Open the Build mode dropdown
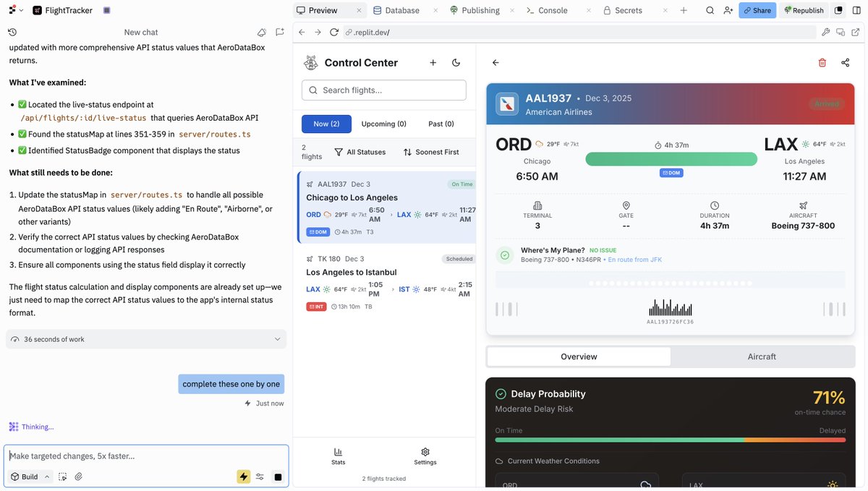868x491 pixels. 30,477
